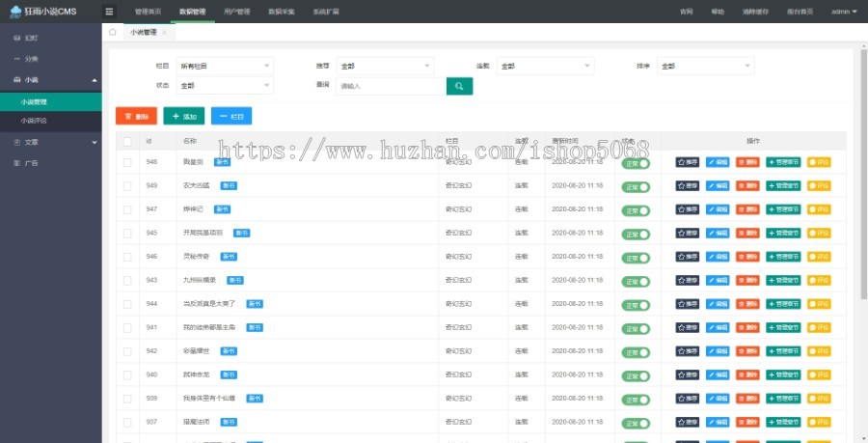This screenshot has height=443, width=868.
Task: Click the home icon tab
Action: [113, 32]
